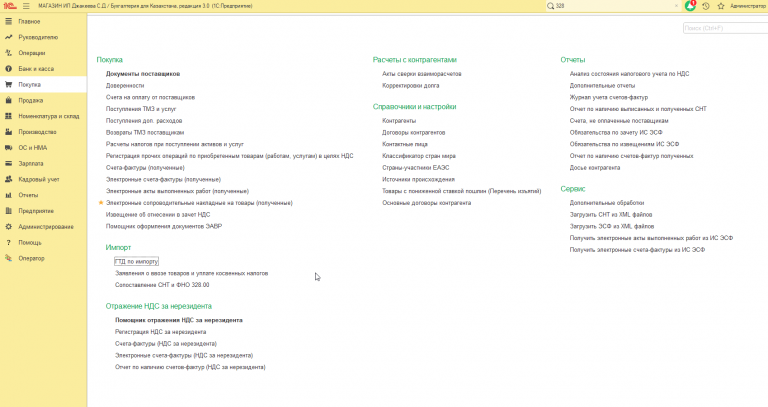Click the Банк и касса icon
Image resolution: width=768 pixels, height=407 pixels.
pyautogui.click(x=8, y=69)
